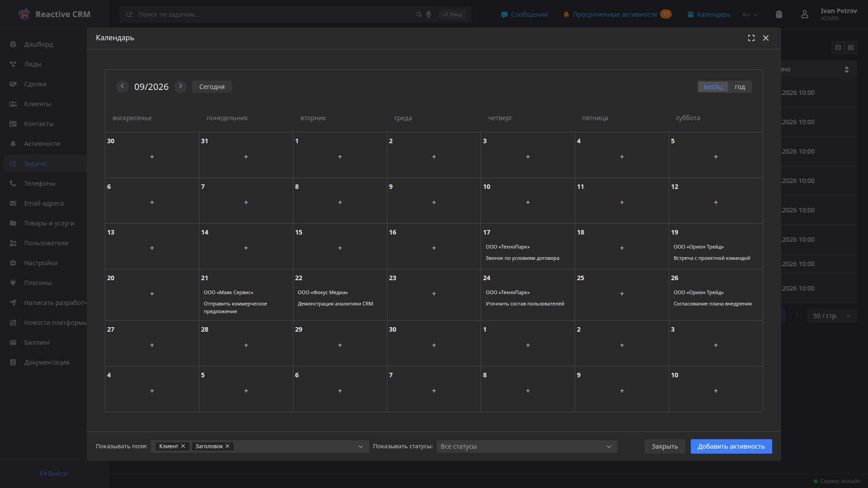Switch to list view icon

point(838,47)
